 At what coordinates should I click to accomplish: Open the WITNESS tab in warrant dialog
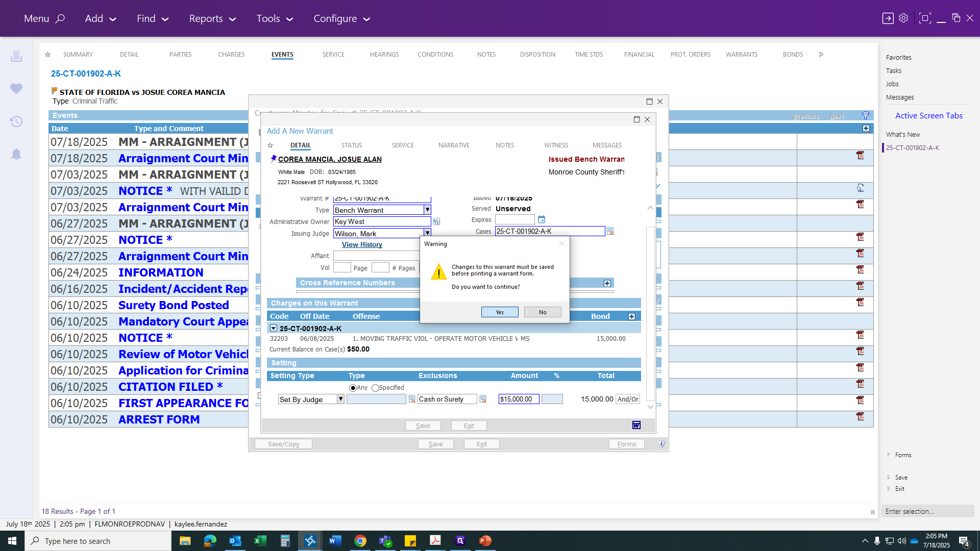pyautogui.click(x=556, y=145)
